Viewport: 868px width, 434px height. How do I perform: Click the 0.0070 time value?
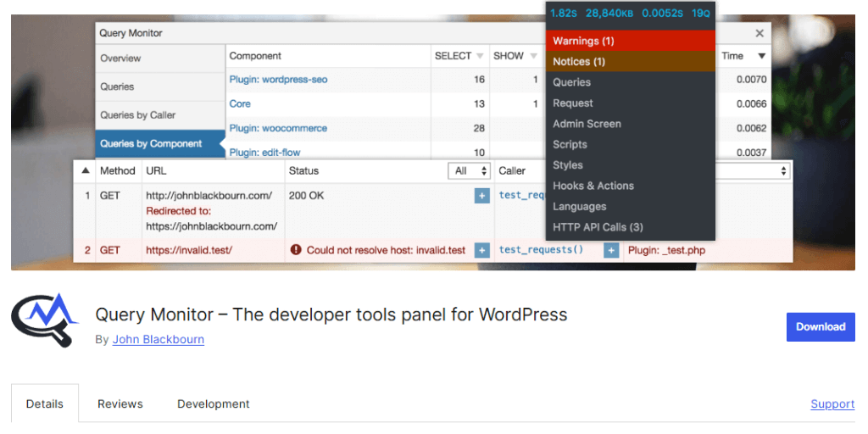(751, 80)
